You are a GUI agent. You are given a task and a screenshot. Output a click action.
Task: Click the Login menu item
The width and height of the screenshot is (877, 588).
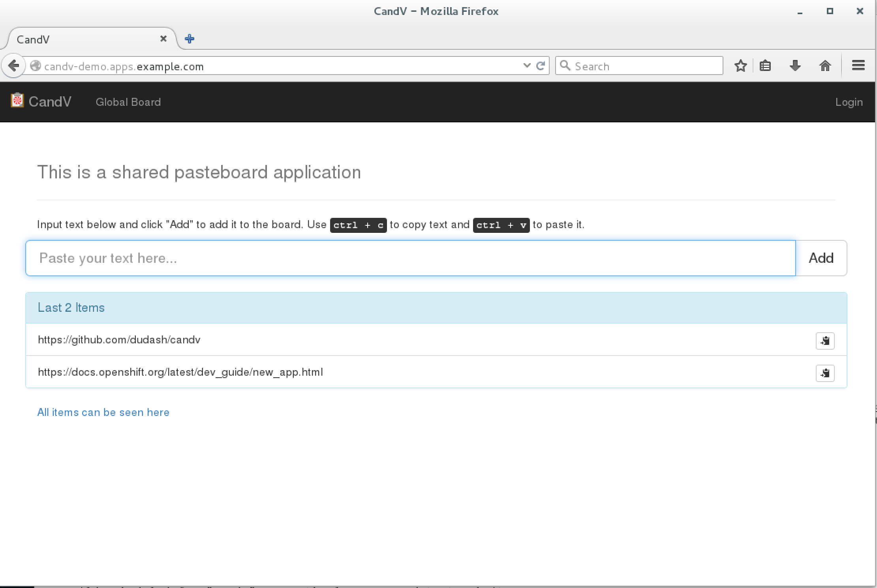[x=849, y=102]
